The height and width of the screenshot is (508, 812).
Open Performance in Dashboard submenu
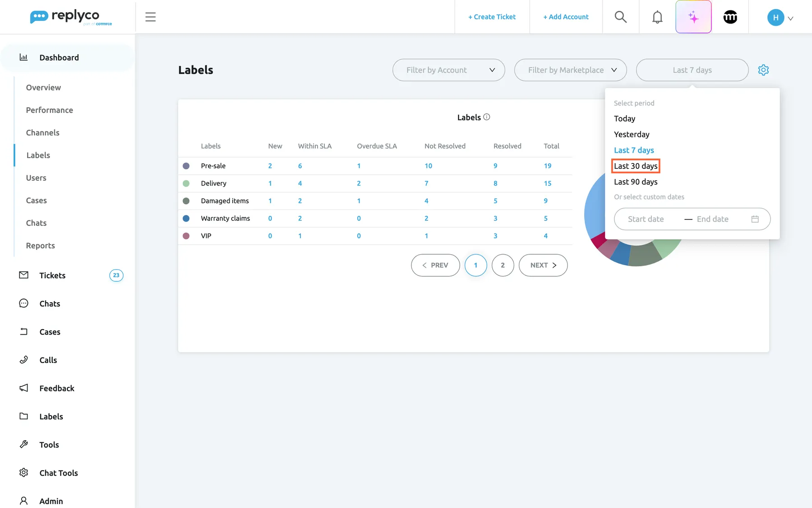(49, 110)
